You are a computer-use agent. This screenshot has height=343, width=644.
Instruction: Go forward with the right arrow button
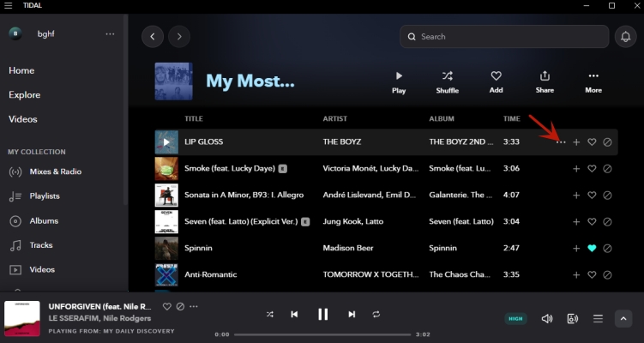click(179, 37)
